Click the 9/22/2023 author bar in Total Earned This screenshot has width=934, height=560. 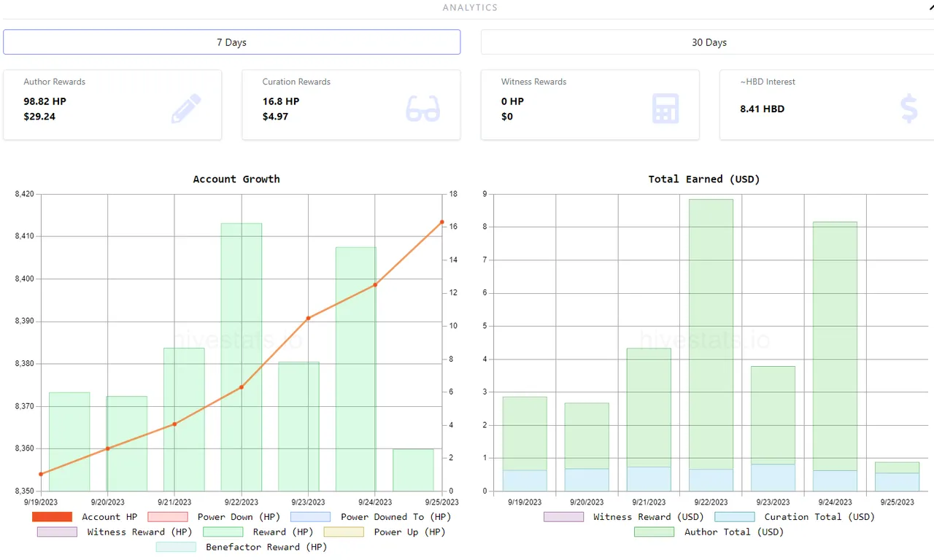click(711, 334)
